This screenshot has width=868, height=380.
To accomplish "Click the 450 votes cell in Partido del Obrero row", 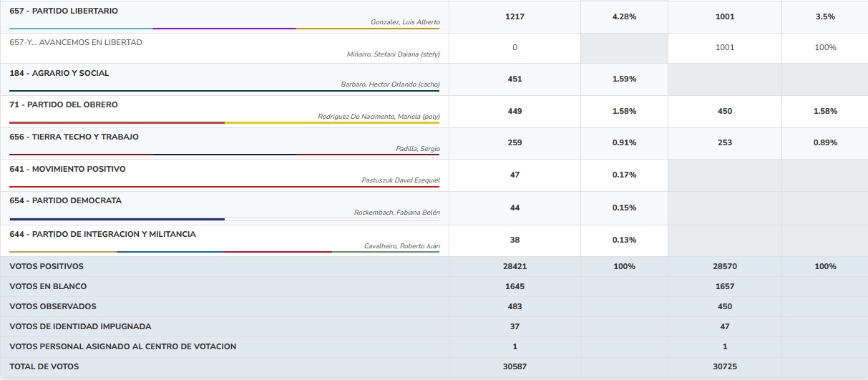I will [x=724, y=112].
